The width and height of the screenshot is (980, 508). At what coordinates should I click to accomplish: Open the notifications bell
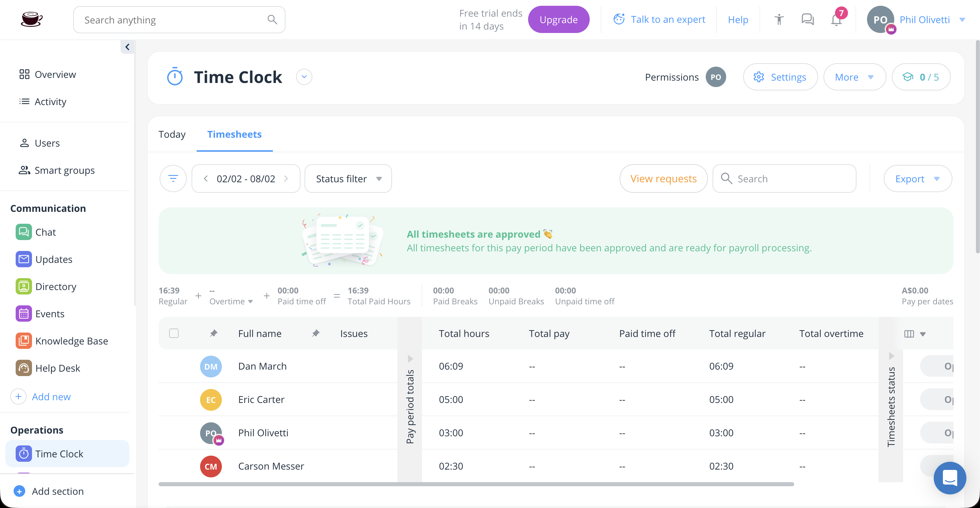(835, 19)
